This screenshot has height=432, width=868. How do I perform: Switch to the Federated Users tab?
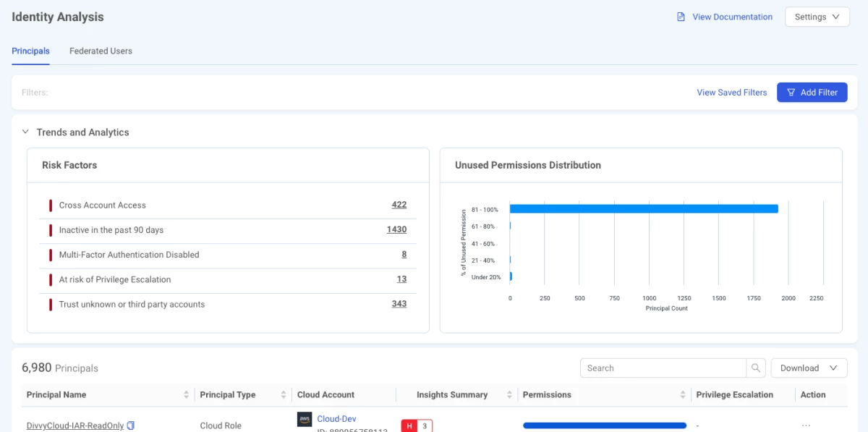(101, 51)
